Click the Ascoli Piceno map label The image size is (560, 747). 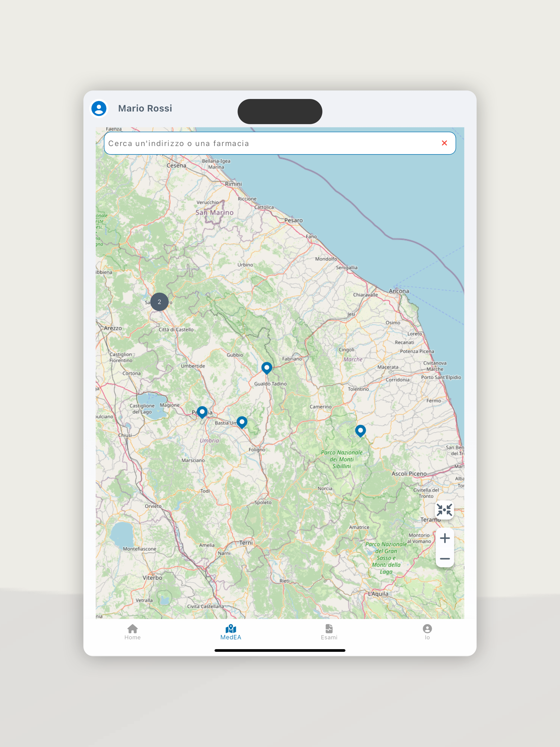coord(409,474)
